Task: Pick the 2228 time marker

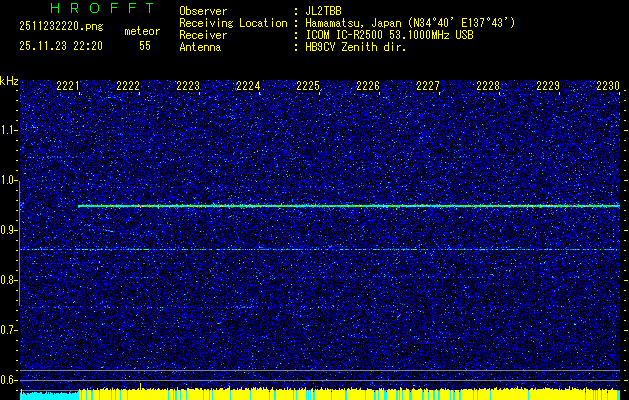Action: (x=488, y=86)
